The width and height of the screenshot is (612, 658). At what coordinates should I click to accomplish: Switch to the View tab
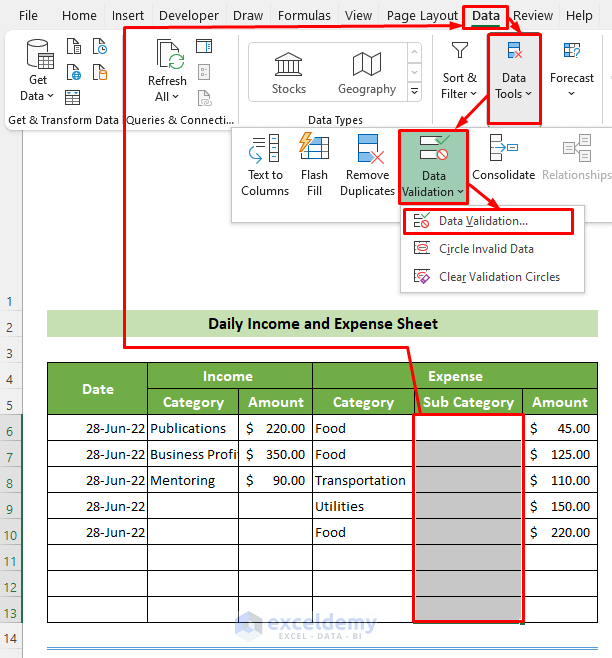[x=358, y=16]
